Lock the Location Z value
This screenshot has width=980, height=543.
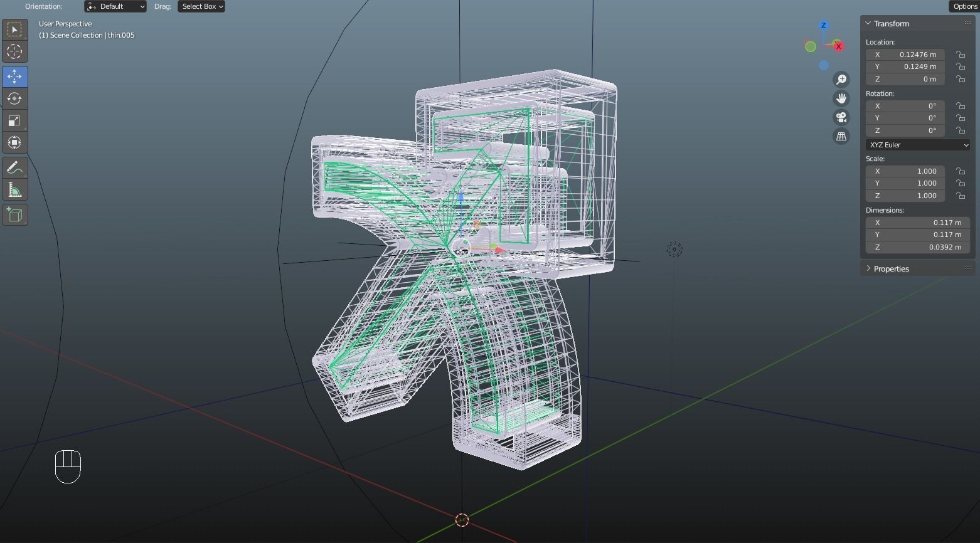point(961,79)
